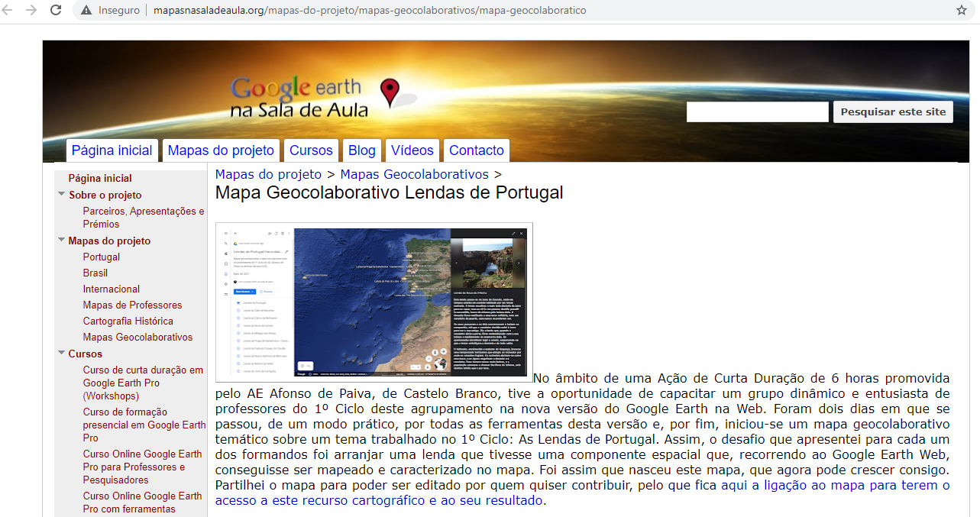Open Cartografia Histórica in the sidebar
This screenshot has height=517, width=980.
tap(128, 321)
